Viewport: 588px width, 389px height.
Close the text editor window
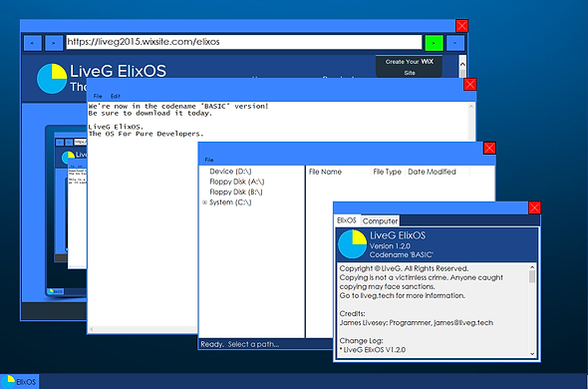point(469,85)
